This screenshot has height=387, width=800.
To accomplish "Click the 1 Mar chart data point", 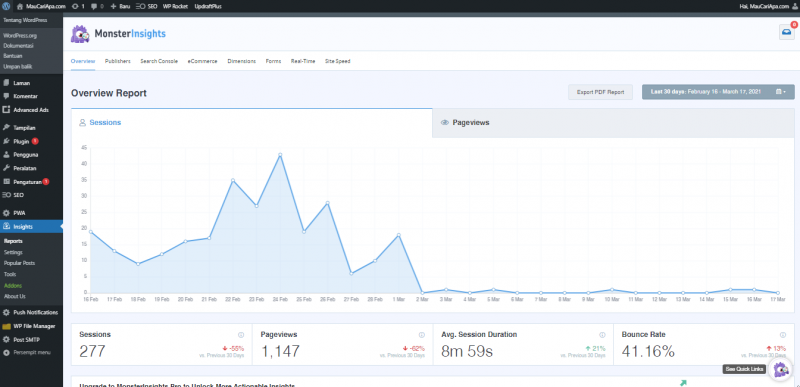I will tap(398, 235).
